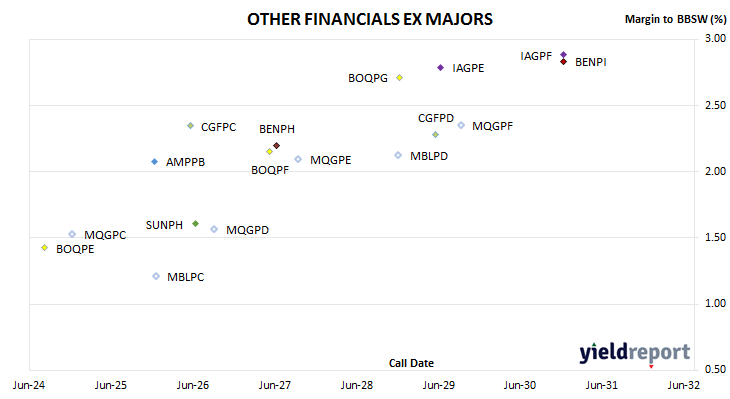Select the MQGPC hollow diamond marker
Viewport: 730px width, 399px height.
point(72,234)
